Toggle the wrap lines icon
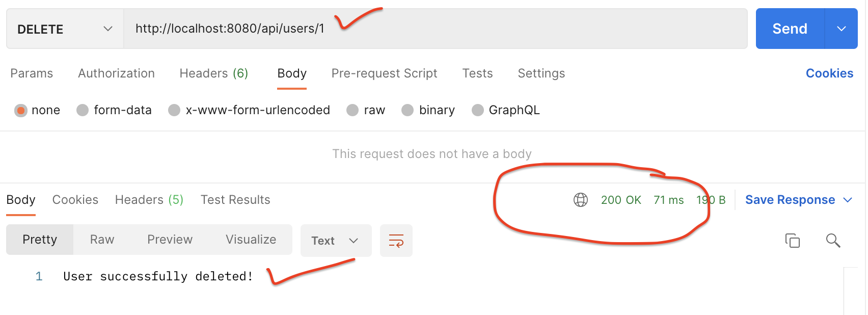The image size is (868, 315). [x=396, y=241]
